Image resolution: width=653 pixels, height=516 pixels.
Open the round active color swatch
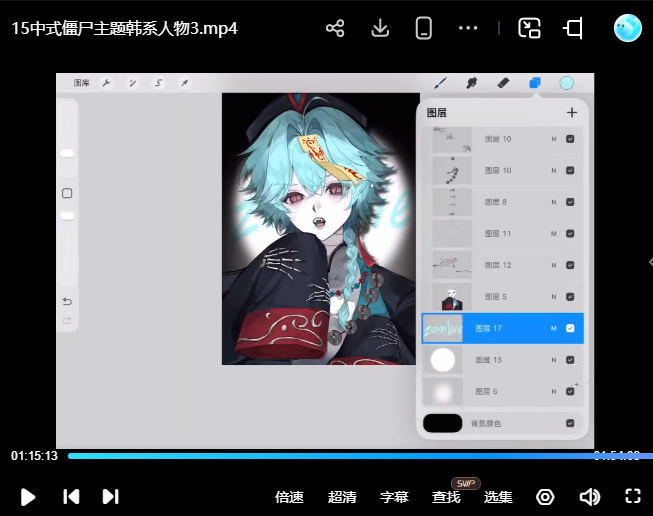[x=567, y=83]
